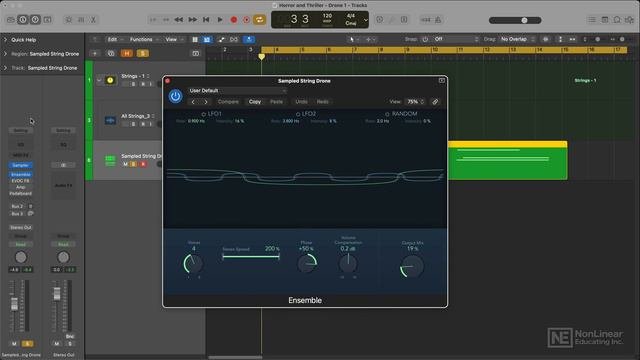This screenshot has width=640, height=360.
Task: Go to previous preset arrow
Action: coord(193,102)
